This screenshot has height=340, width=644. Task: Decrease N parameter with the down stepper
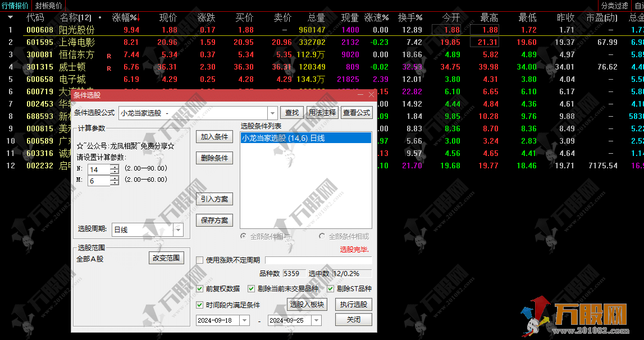click(x=115, y=172)
